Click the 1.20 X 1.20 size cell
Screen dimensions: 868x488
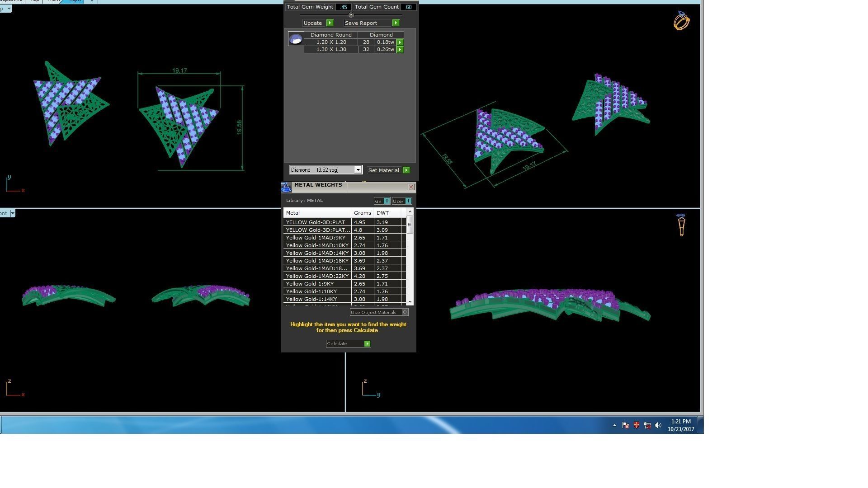(x=331, y=42)
